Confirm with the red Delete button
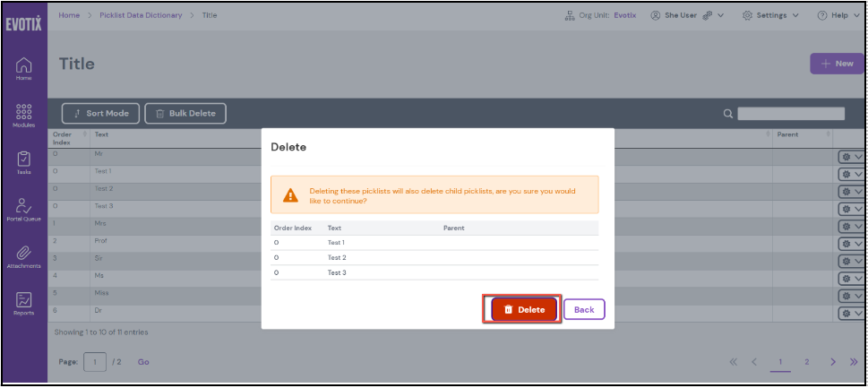The image size is (868, 388). pos(524,309)
